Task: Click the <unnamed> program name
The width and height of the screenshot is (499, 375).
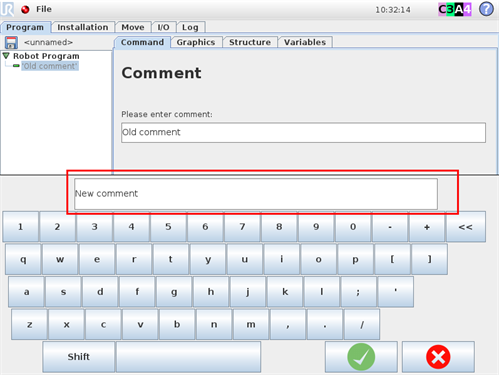Action: (x=48, y=42)
